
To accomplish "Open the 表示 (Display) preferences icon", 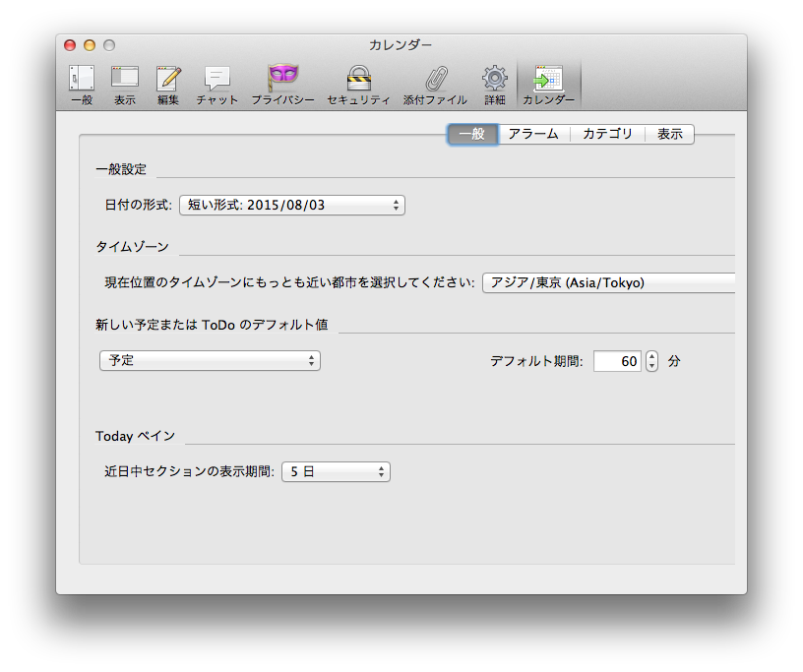I will 124,85.
